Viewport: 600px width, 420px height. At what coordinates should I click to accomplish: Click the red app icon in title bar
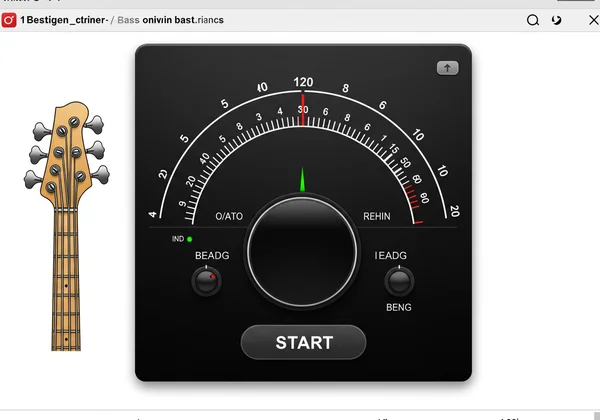click(x=10, y=20)
